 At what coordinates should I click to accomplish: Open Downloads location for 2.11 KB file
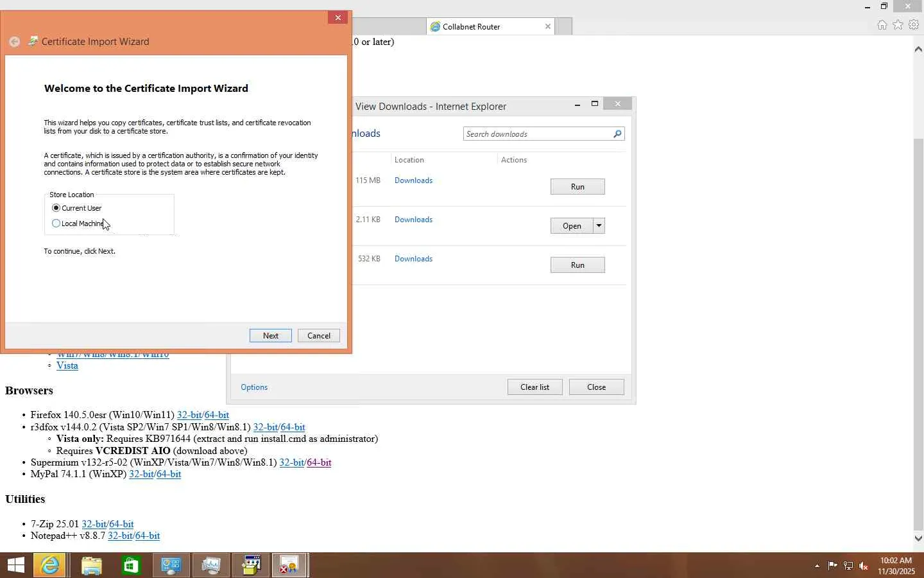[x=413, y=220]
